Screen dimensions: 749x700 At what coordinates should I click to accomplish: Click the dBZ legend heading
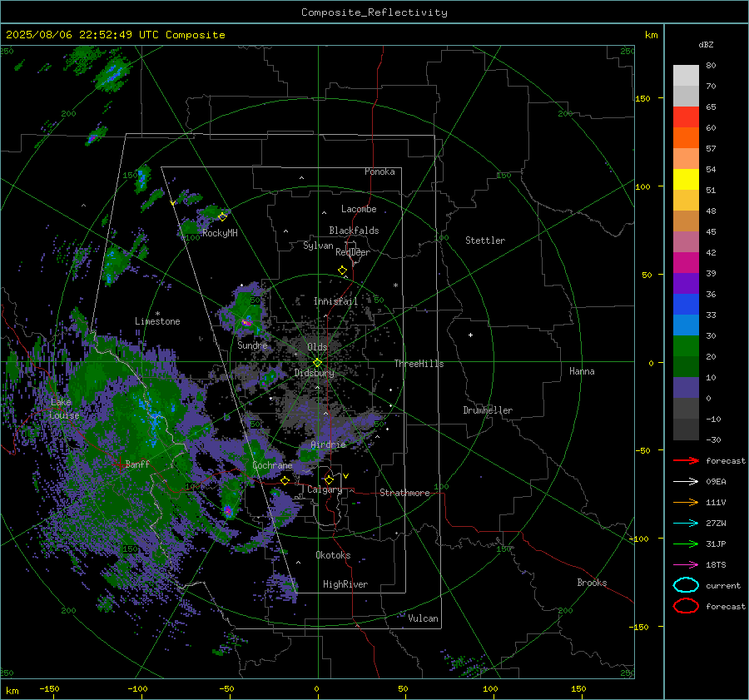point(706,45)
